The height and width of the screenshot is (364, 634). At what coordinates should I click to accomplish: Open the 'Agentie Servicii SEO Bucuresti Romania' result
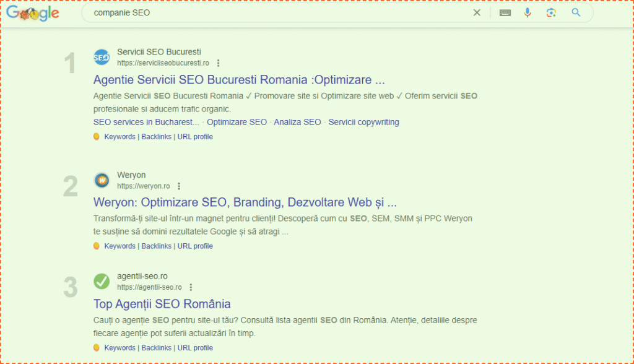click(x=239, y=80)
